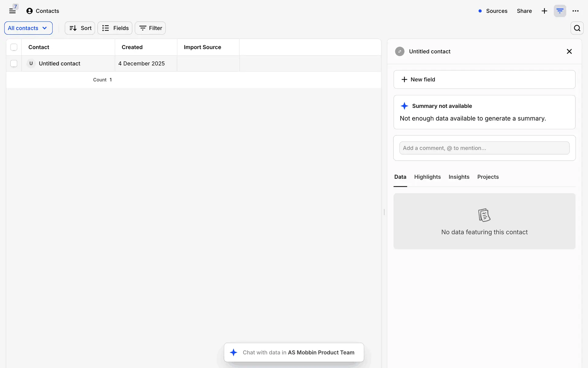This screenshot has width=588, height=368.
Task: Click the contact avatar edit icon
Action: tap(400, 52)
